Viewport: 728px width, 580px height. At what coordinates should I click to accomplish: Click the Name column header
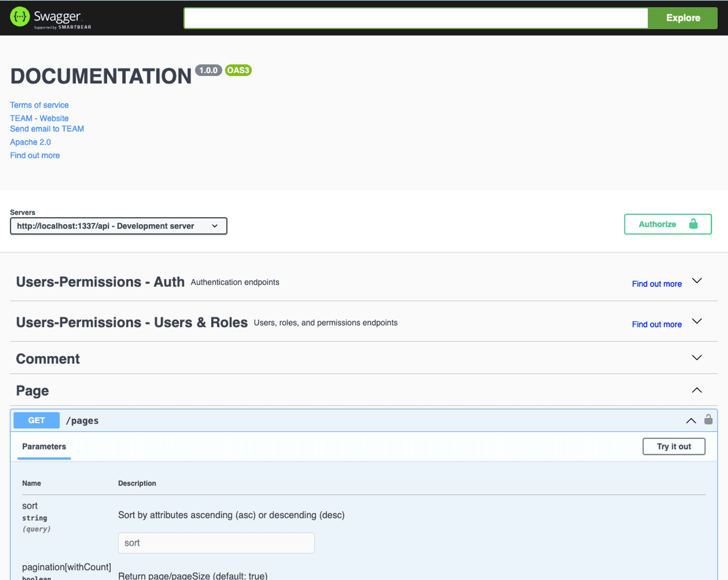pyautogui.click(x=31, y=483)
